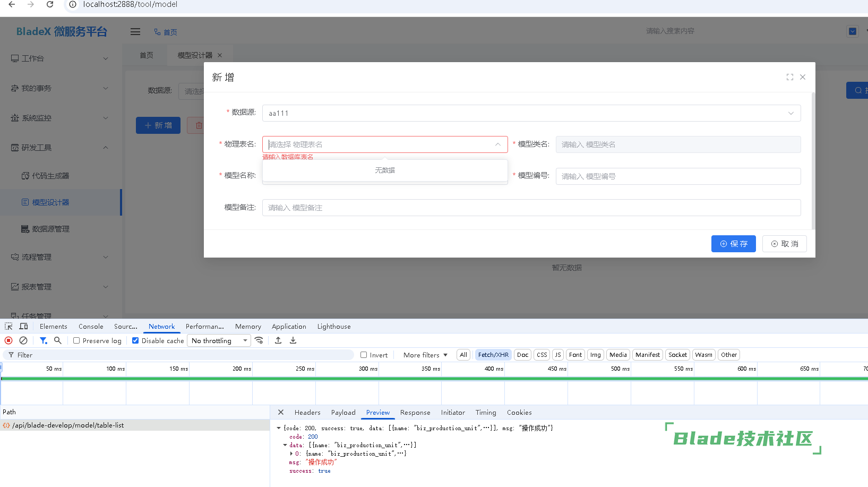Click the export HAR download icon
The width and height of the screenshot is (868, 487).
[293, 340]
